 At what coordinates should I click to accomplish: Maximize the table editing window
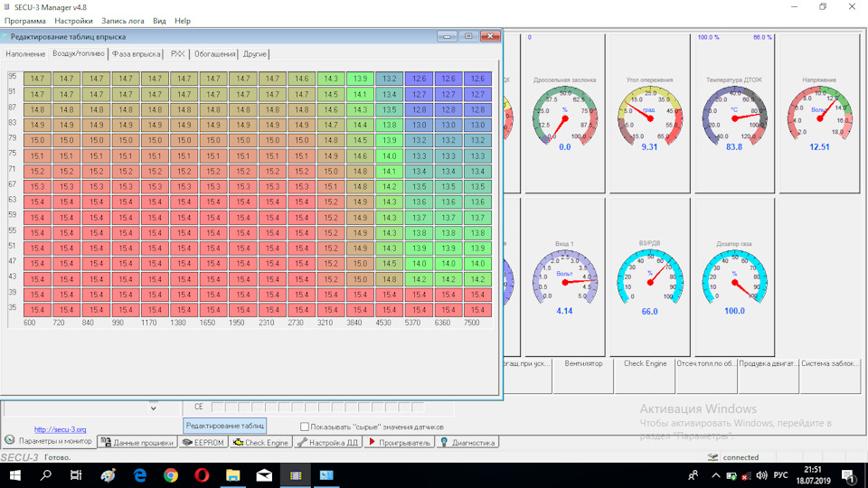pos(468,36)
